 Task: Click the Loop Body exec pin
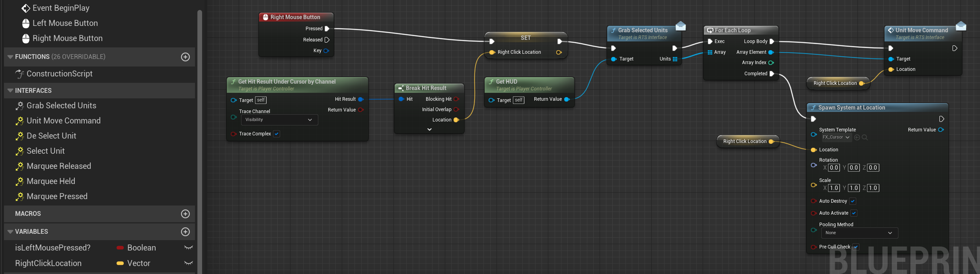click(x=772, y=41)
